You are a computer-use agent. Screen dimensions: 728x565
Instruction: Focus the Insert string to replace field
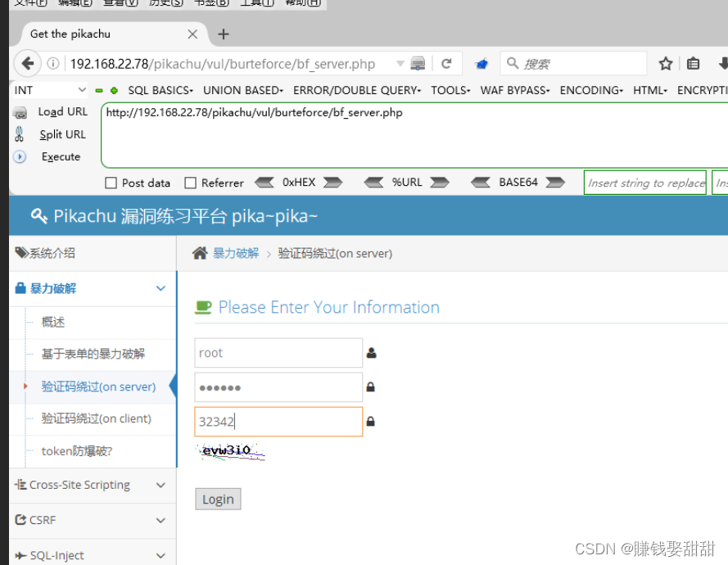[645, 183]
